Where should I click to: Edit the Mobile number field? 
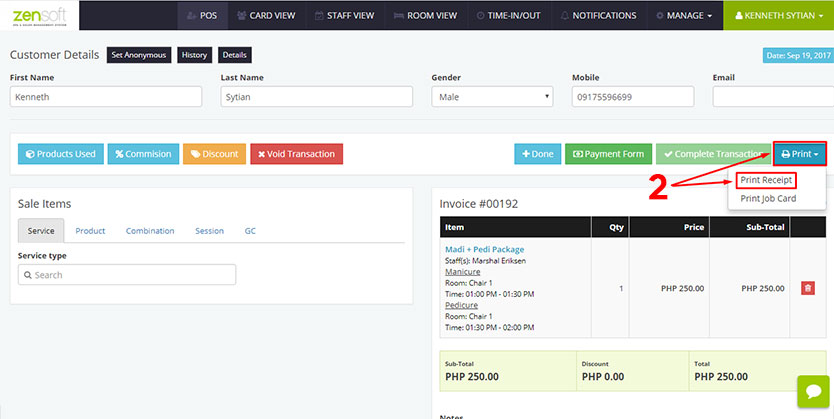pos(633,97)
